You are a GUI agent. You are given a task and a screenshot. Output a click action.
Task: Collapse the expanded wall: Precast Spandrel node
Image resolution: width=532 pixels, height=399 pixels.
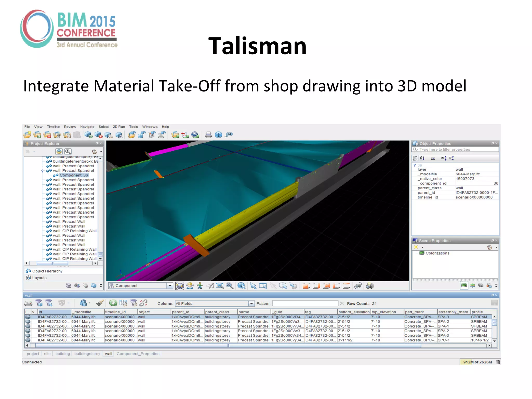42,171
